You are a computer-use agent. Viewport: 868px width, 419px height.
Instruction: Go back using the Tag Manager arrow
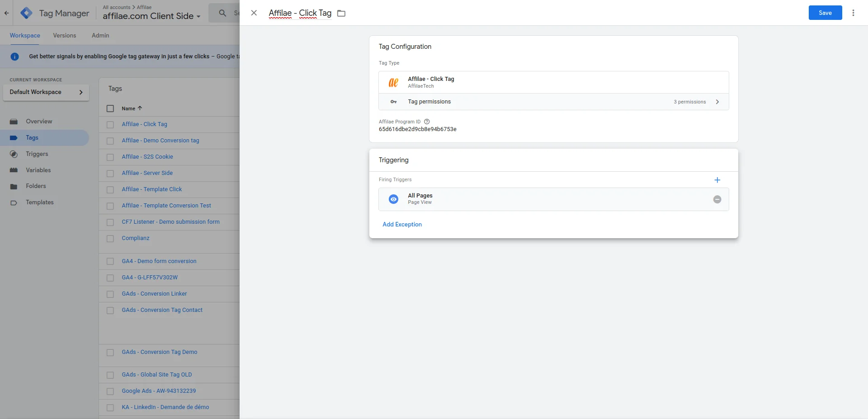click(6, 13)
